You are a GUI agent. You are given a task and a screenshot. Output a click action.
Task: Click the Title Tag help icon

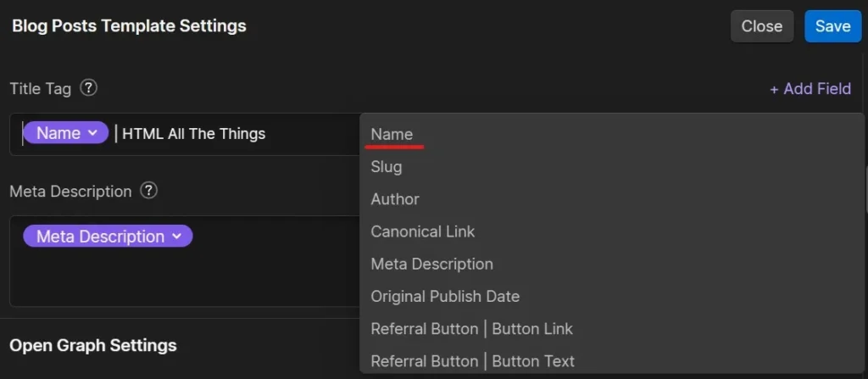tap(88, 88)
